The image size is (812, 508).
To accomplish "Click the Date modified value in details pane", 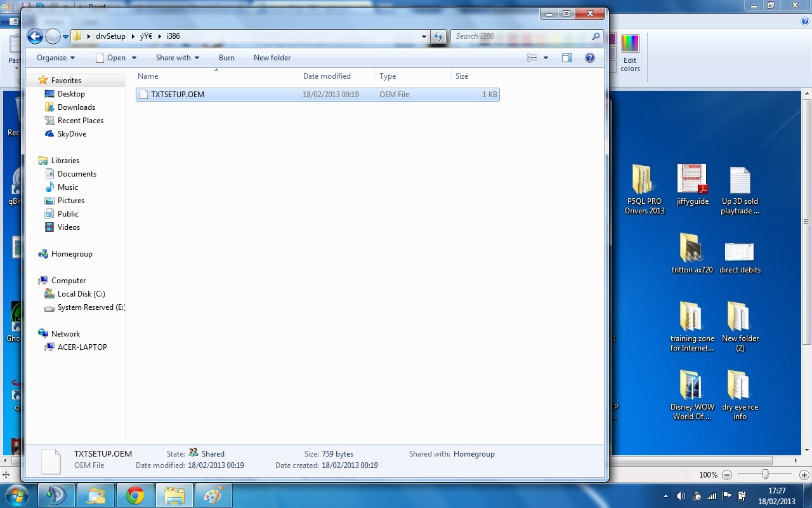I will (216, 465).
